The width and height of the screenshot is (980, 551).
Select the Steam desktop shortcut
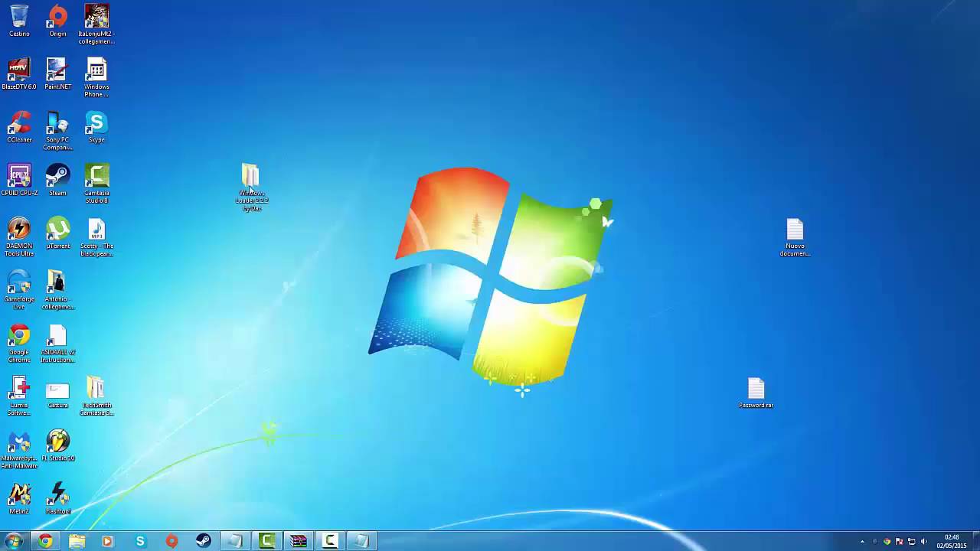[57, 181]
